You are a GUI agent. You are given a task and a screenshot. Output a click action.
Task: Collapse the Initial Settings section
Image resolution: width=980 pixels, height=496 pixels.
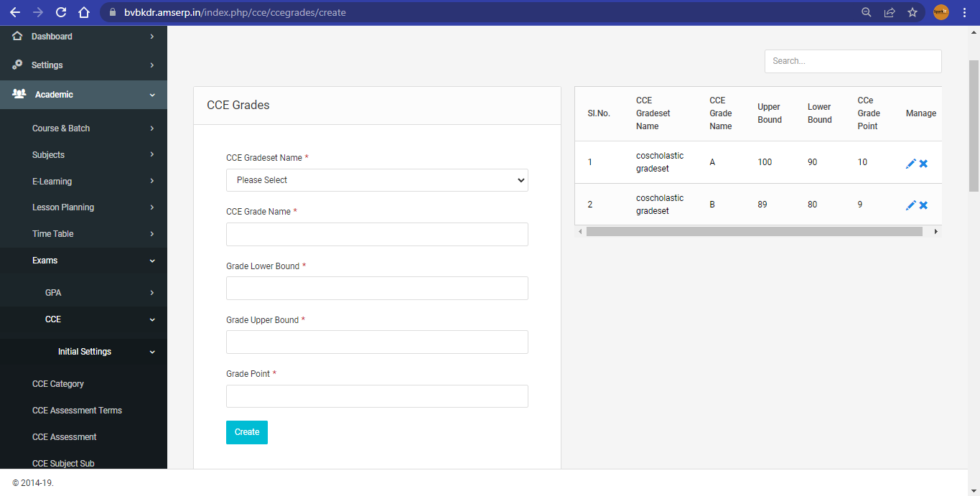151,352
